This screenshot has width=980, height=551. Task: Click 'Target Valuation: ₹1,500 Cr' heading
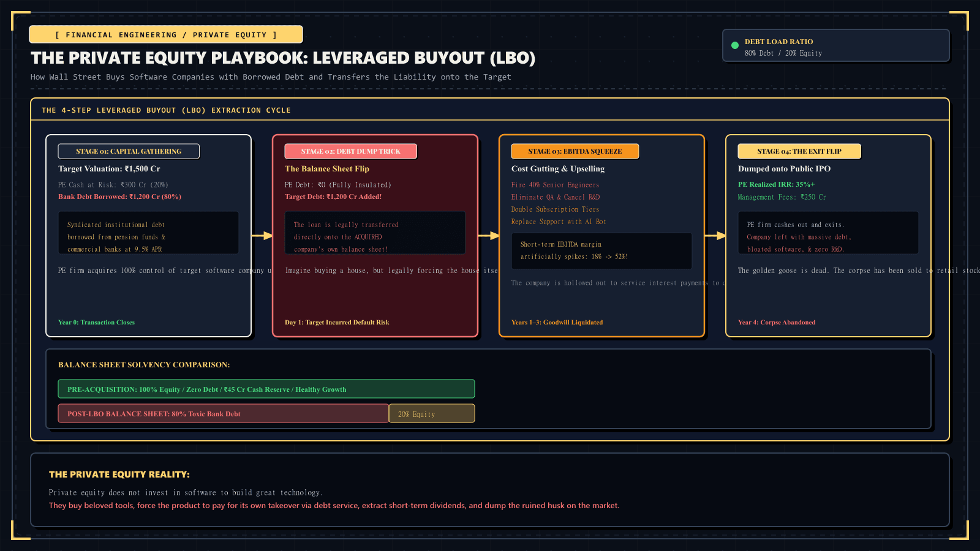109,169
